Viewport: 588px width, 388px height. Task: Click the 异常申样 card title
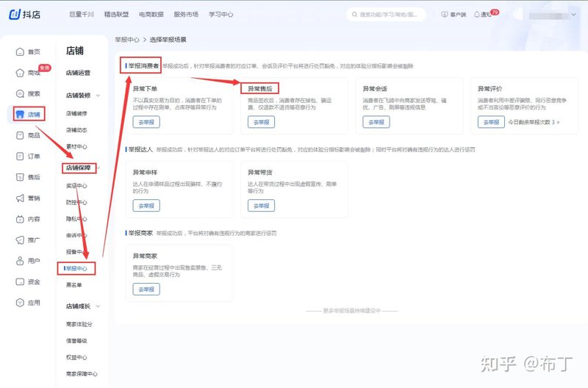(145, 173)
